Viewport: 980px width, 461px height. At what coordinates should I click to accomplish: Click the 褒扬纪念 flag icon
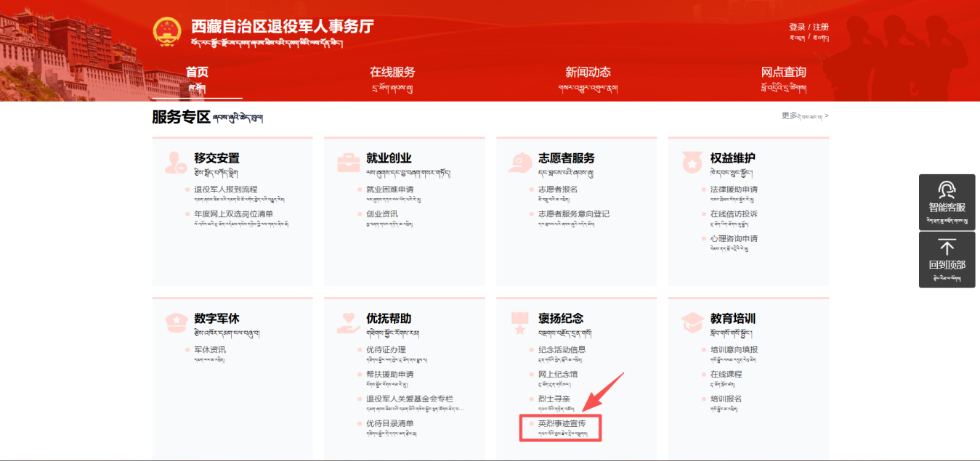(520, 323)
